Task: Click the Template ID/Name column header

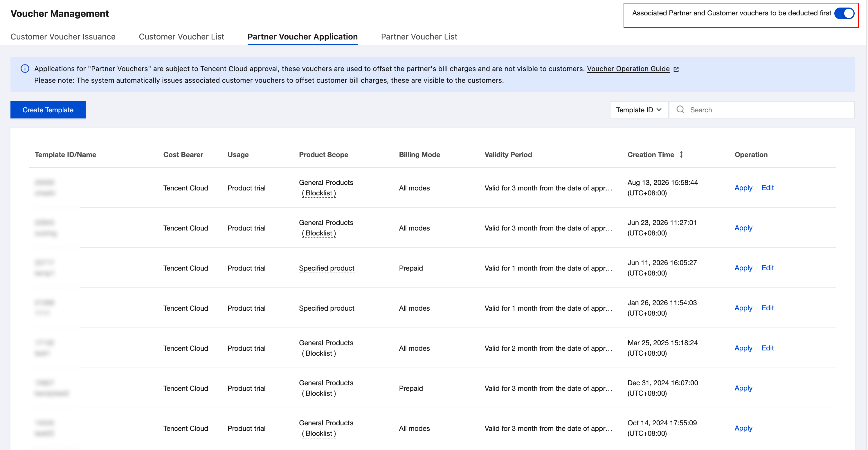Action: pos(65,155)
